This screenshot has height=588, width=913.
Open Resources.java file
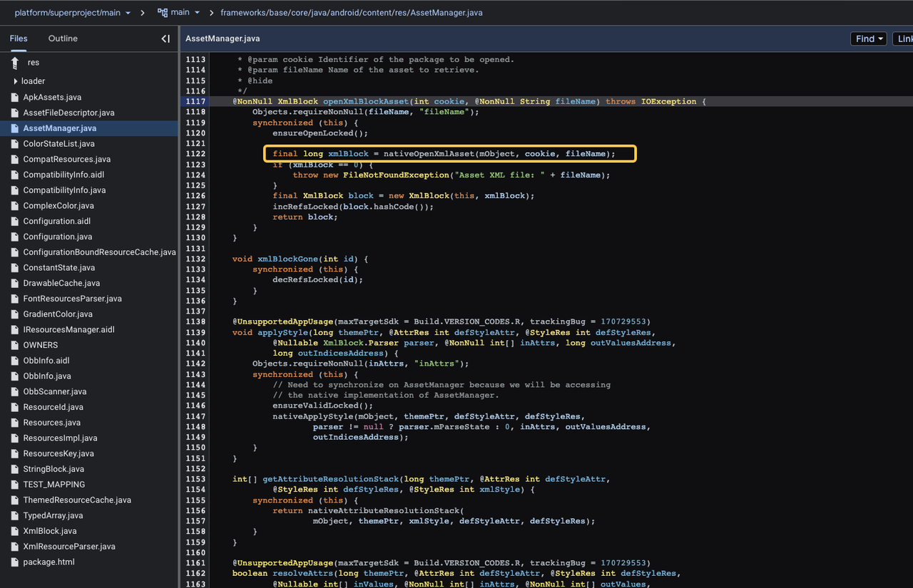51,423
